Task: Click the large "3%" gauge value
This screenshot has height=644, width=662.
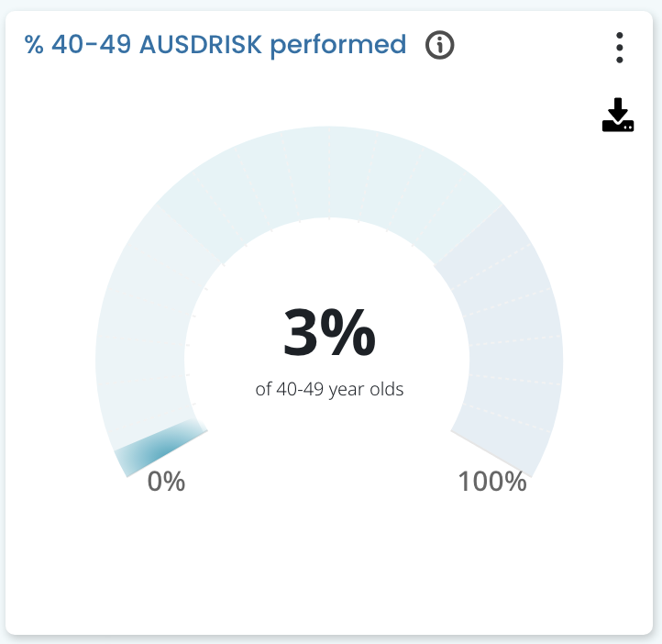Action: pyautogui.click(x=329, y=333)
